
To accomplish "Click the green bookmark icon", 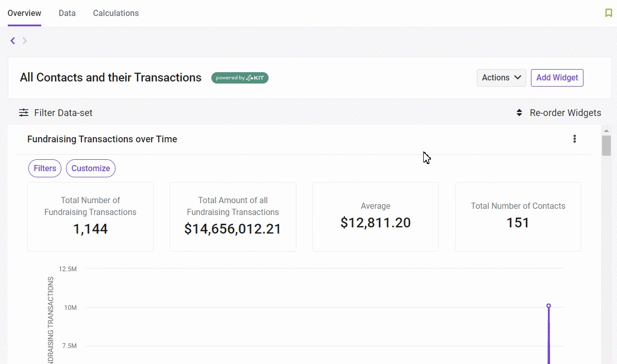I will 608,13.
